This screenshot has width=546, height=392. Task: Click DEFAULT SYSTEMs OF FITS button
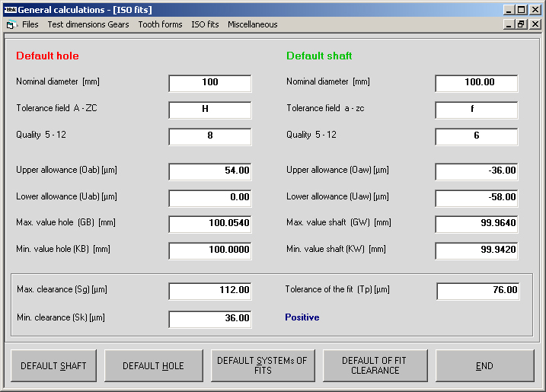(x=262, y=365)
